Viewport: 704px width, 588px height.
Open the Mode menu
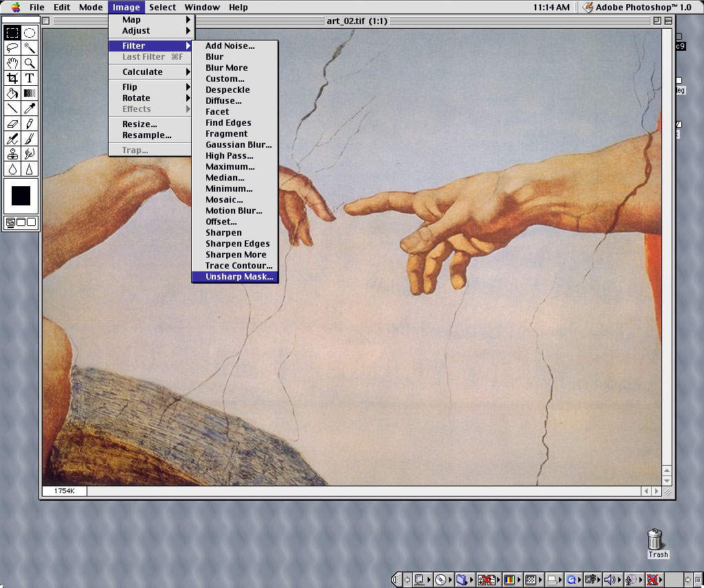coord(91,7)
